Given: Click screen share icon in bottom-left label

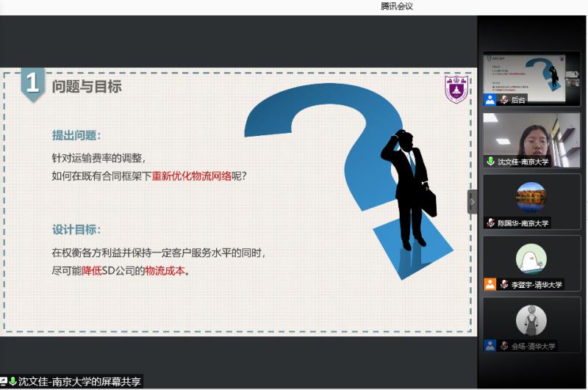Looking at the screenshot, I should point(4,382).
